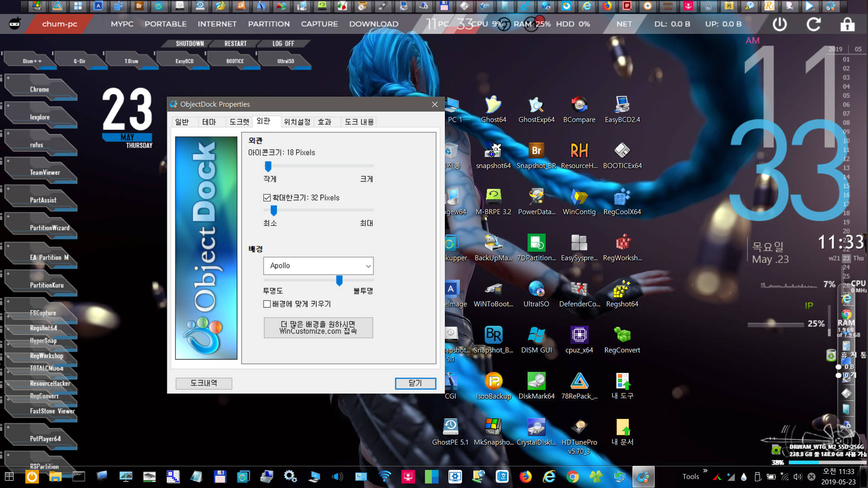Open Regshot64 desktop icon
Image resolution: width=868 pixels, height=488 pixels.
623,294
